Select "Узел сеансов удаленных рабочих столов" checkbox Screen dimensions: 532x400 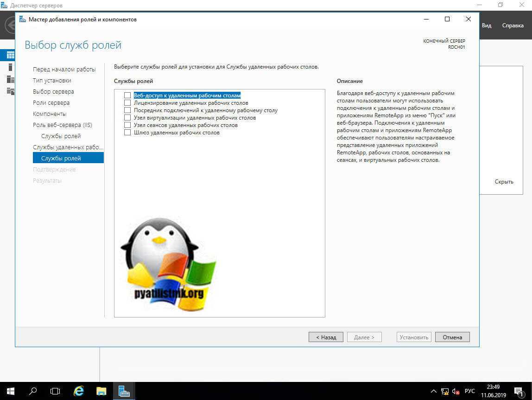pyautogui.click(x=127, y=125)
